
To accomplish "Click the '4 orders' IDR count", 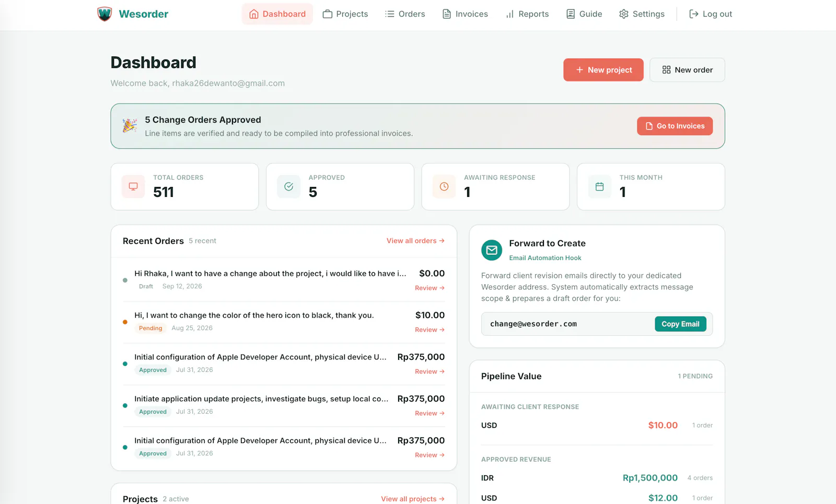I will [700, 478].
